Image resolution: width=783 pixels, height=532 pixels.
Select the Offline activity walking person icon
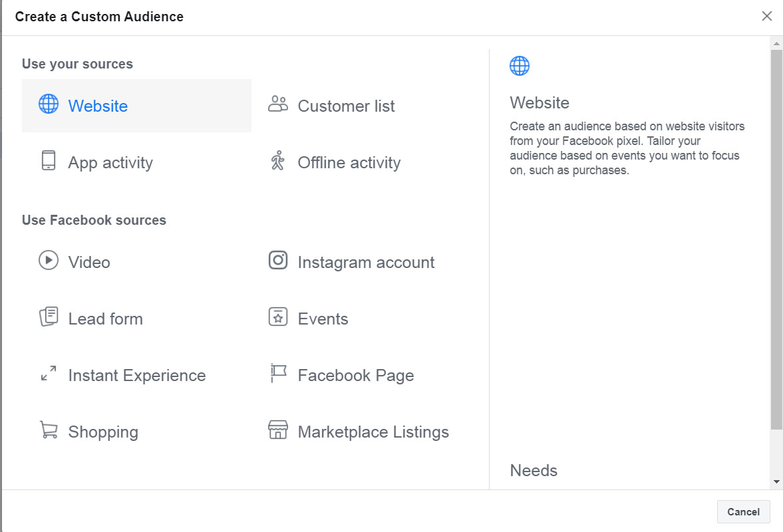pos(277,161)
